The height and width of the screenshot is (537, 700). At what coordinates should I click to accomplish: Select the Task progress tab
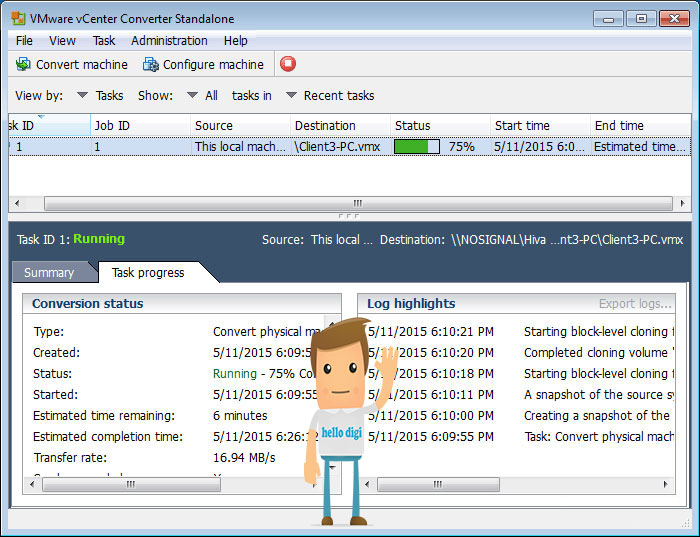(x=148, y=272)
